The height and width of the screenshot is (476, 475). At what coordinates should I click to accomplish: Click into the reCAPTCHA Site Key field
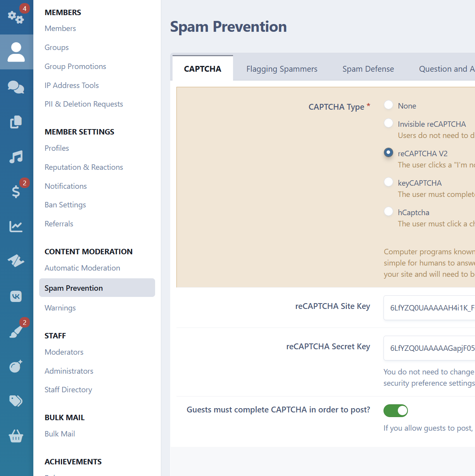pos(429,308)
